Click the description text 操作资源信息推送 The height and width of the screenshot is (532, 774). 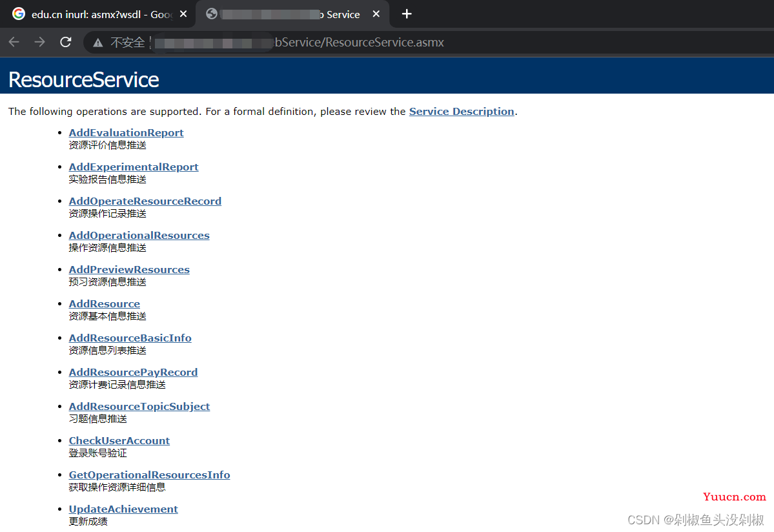coord(108,248)
